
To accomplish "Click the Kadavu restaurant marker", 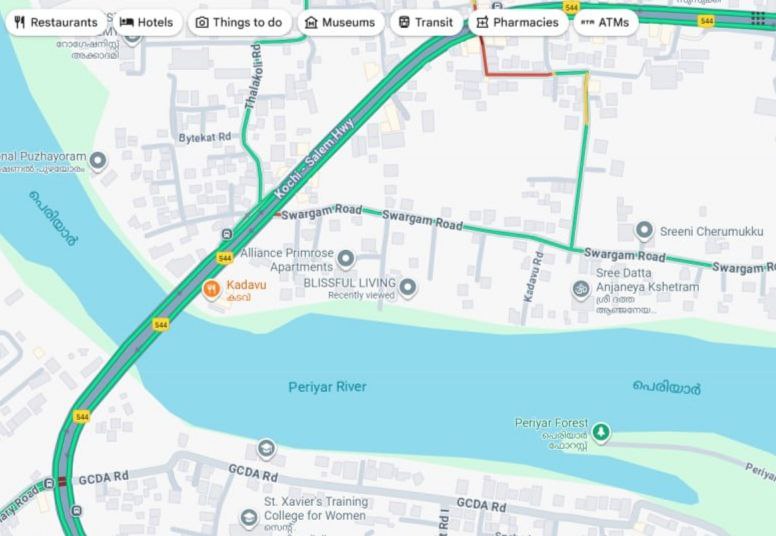I will [x=211, y=289].
